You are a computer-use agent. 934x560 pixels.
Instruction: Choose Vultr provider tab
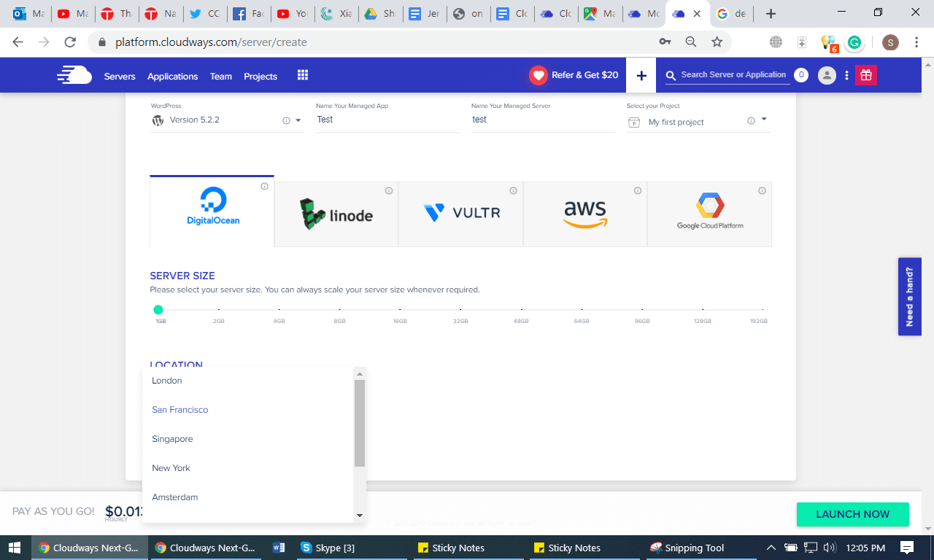[461, 214]
